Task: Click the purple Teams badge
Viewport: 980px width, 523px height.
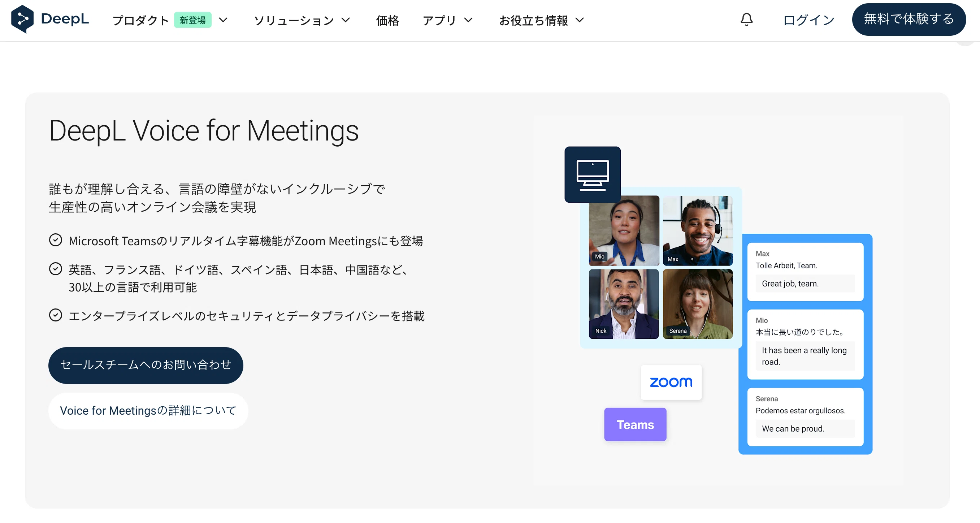Action: (635, 424)
